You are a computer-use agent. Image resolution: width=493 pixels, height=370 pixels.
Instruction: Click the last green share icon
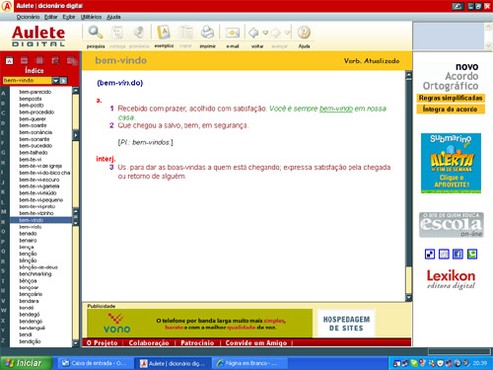(472, 254)
